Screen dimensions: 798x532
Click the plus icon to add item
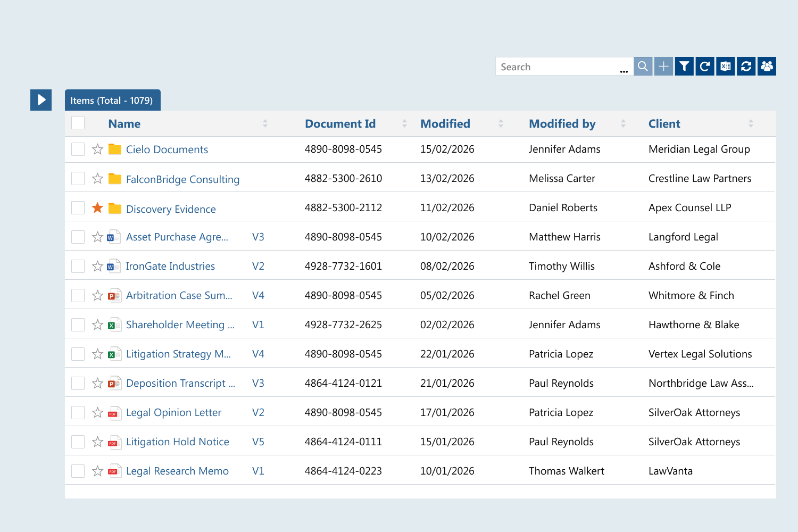pyautogui.click(x=663, y=66)
